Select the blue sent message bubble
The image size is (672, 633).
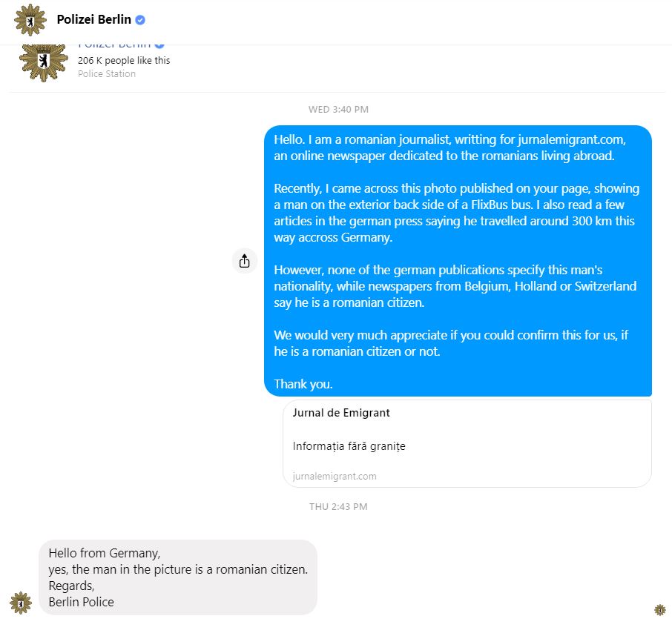458,261
